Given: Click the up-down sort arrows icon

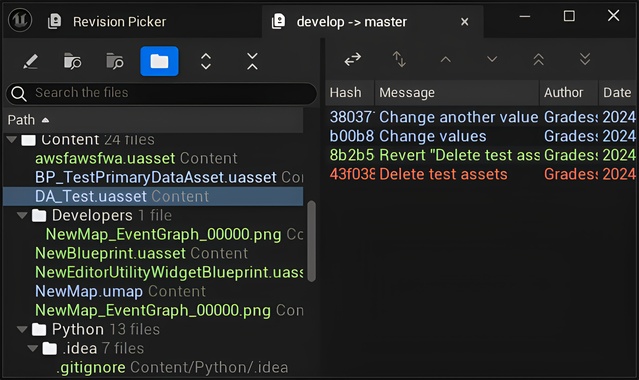Looking at the screenshot, I should [399, 60].
